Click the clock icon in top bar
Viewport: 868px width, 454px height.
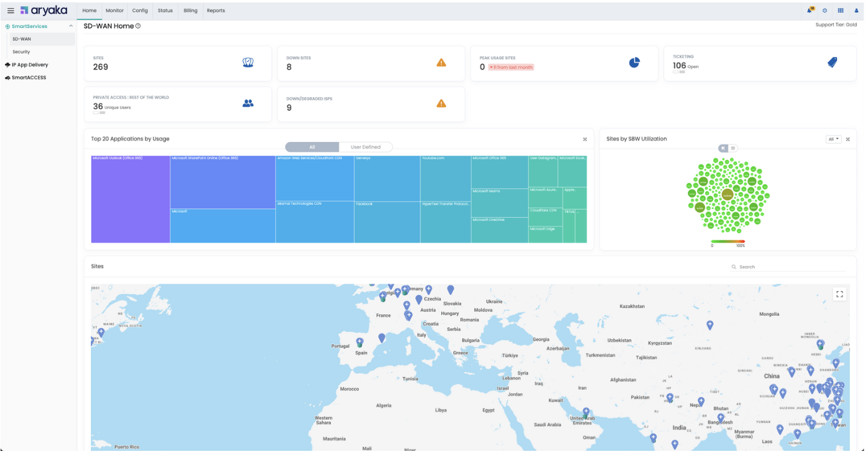point(825,11)
